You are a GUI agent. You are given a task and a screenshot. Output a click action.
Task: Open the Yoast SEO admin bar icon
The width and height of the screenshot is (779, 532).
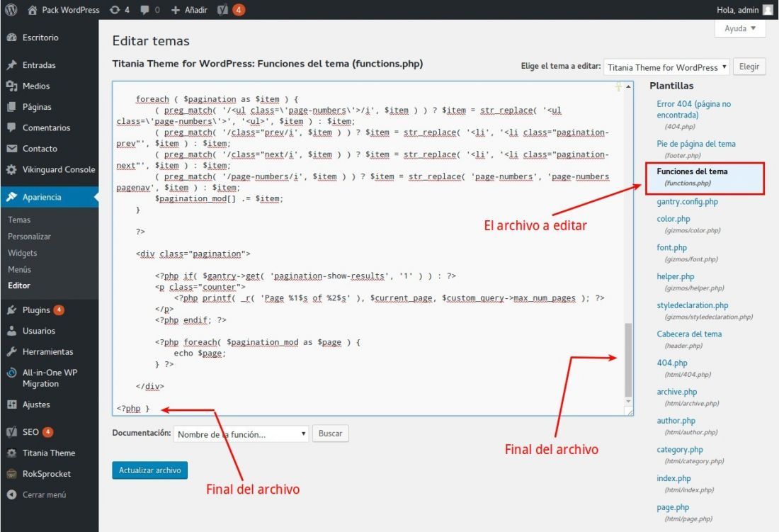[222, 10]
